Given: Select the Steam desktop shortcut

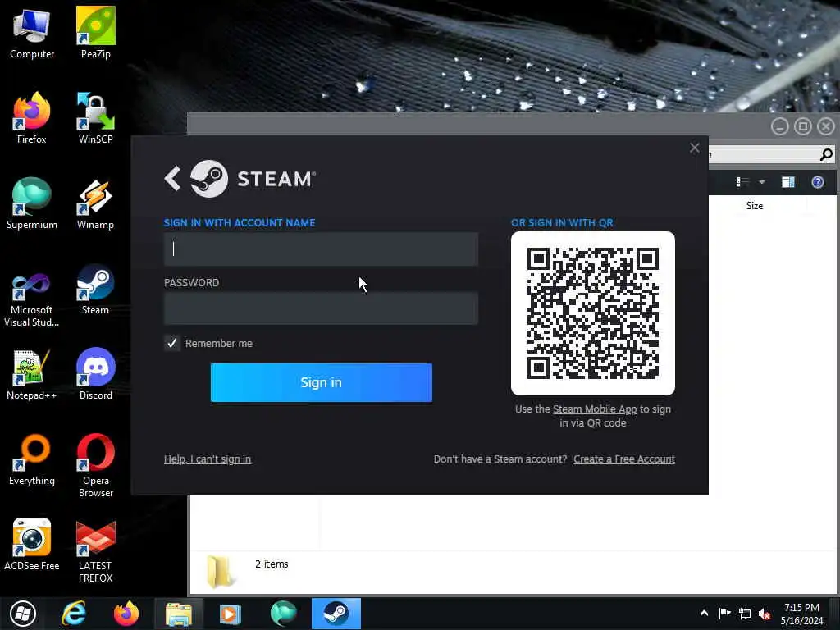Looking at the screenshot, I should pyautogui.click(x=95, y=290).
